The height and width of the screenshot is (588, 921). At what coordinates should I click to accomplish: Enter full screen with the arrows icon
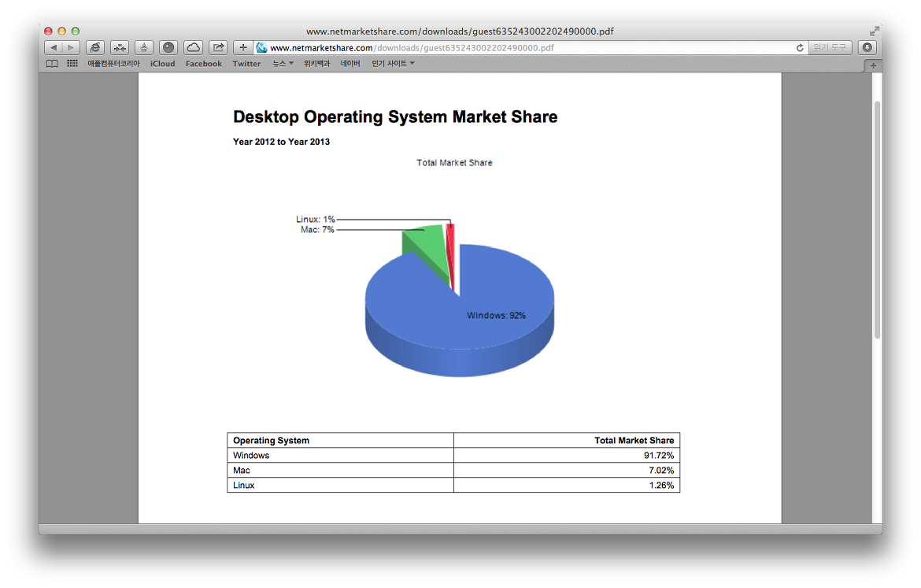pos(875,31)
